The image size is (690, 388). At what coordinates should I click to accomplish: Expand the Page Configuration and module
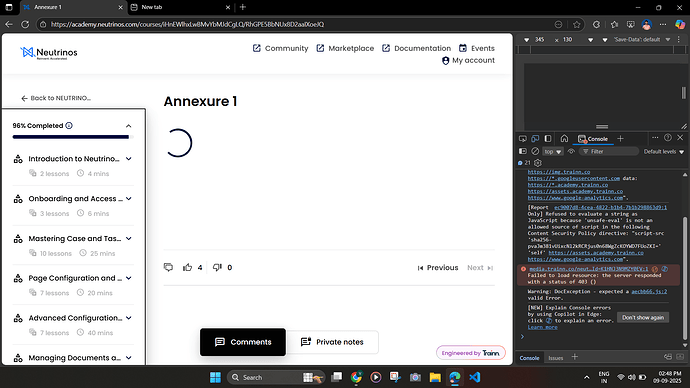point(128,278)
